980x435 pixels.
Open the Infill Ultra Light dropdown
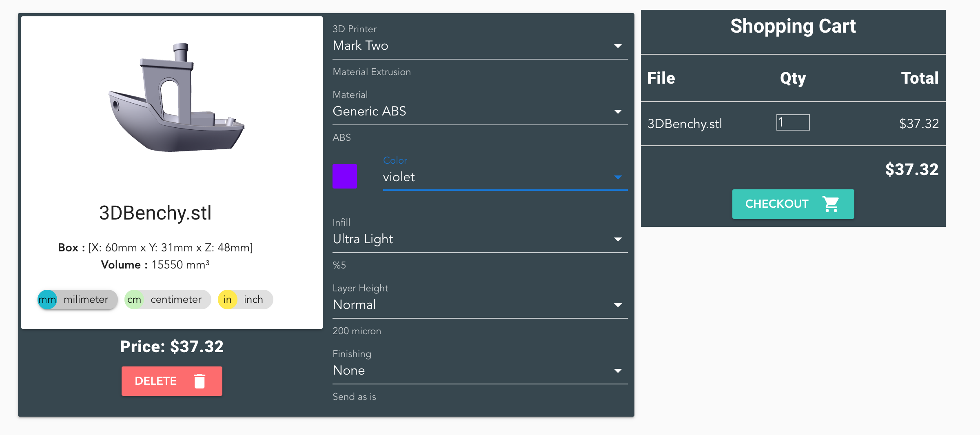(479, 239)
